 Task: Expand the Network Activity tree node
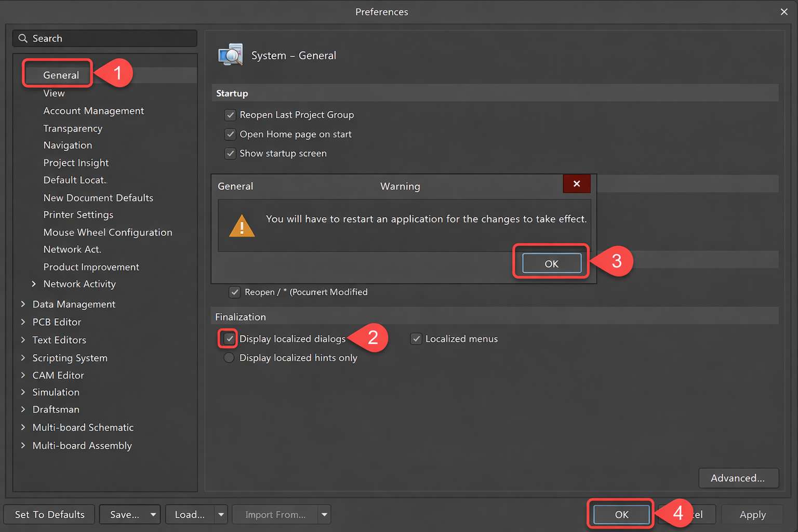click(x=34, y=284)
